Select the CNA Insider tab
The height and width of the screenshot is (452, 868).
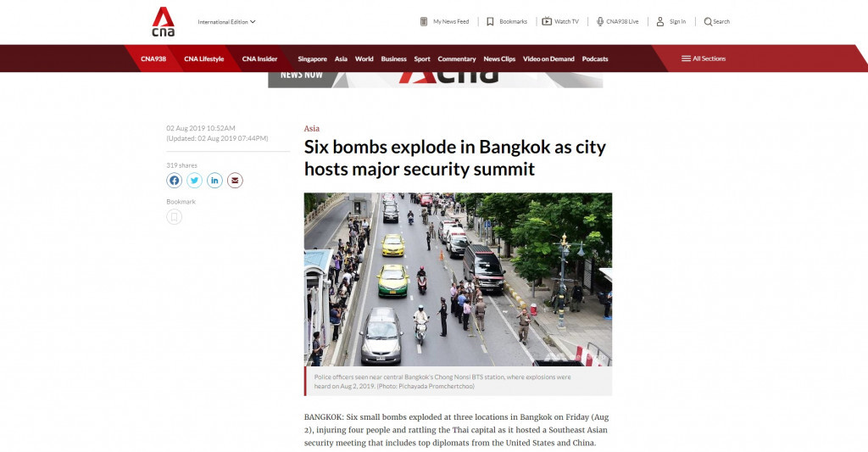pyautogui.click(x=259, y=59)
